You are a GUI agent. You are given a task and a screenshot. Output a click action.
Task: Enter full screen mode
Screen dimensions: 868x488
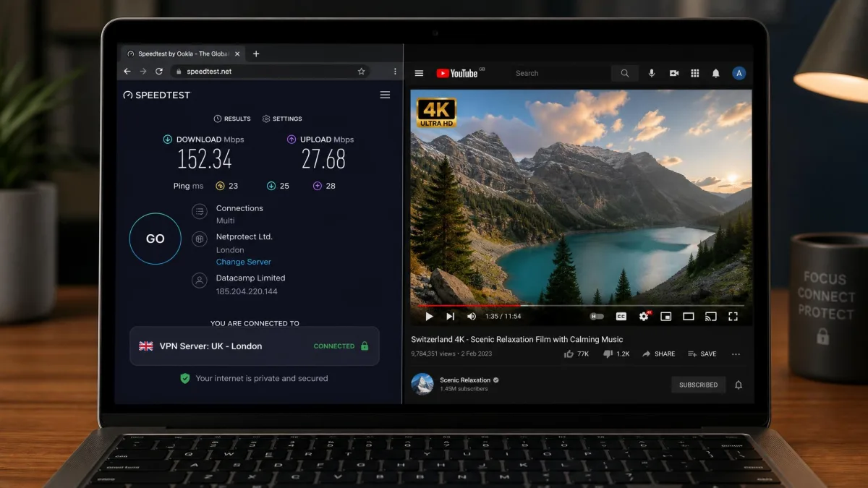pyautogui.click(x=733, y=316)
